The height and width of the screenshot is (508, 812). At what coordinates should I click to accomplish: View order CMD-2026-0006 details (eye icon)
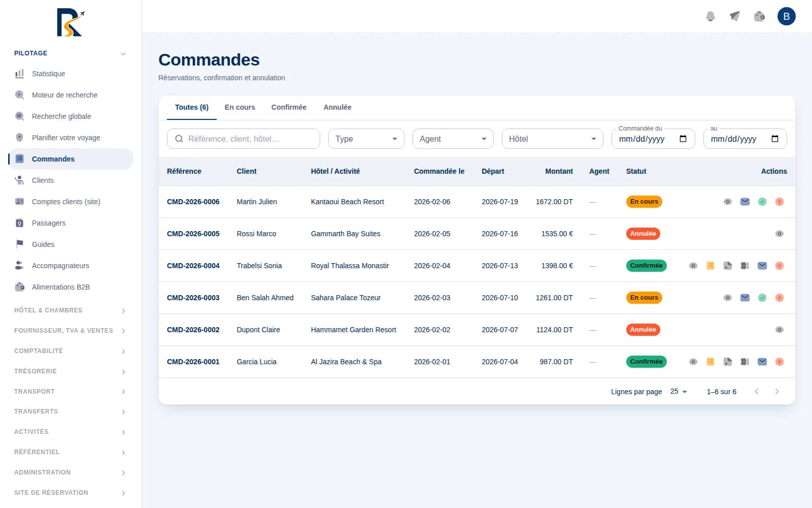(x=728, y=202)
